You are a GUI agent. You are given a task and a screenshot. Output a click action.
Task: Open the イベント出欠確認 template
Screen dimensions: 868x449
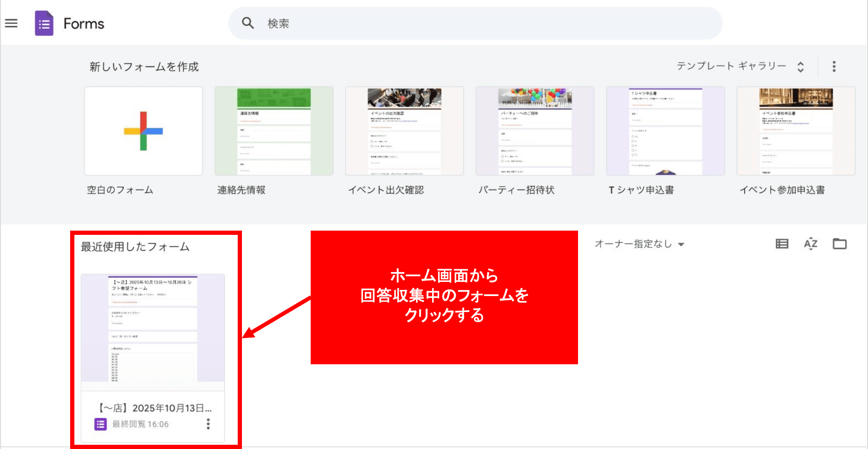click(x=404, y=131)
